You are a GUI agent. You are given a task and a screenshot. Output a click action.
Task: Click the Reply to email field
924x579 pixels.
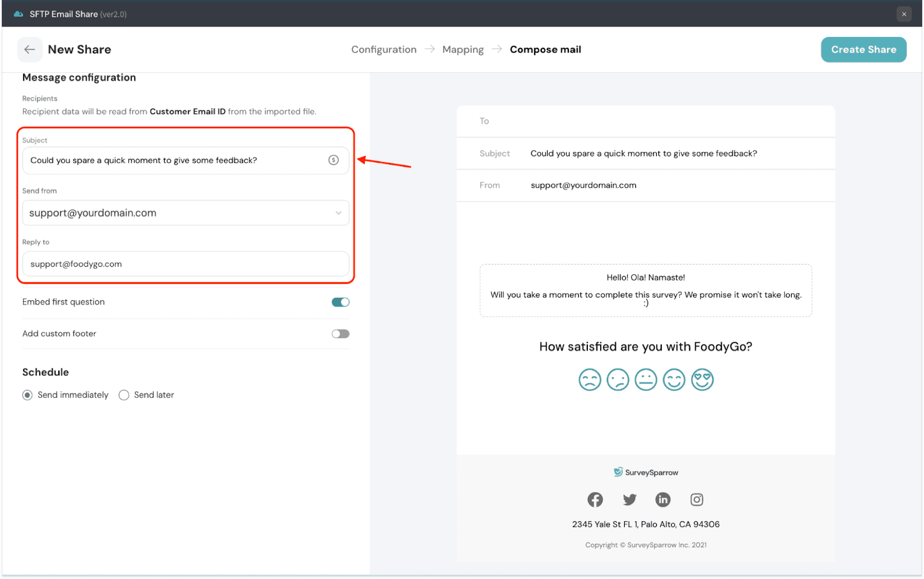tap(185, 264)
